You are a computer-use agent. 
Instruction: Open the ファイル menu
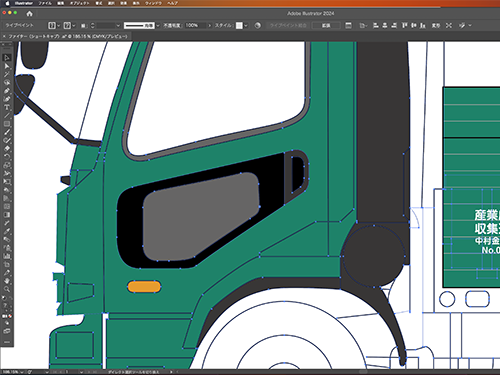(x=45, y=3)
